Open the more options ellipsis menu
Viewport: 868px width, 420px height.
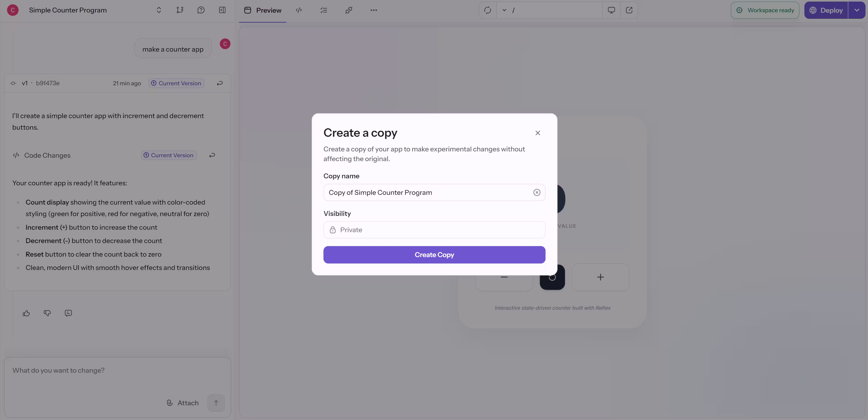tap(373, 10)
